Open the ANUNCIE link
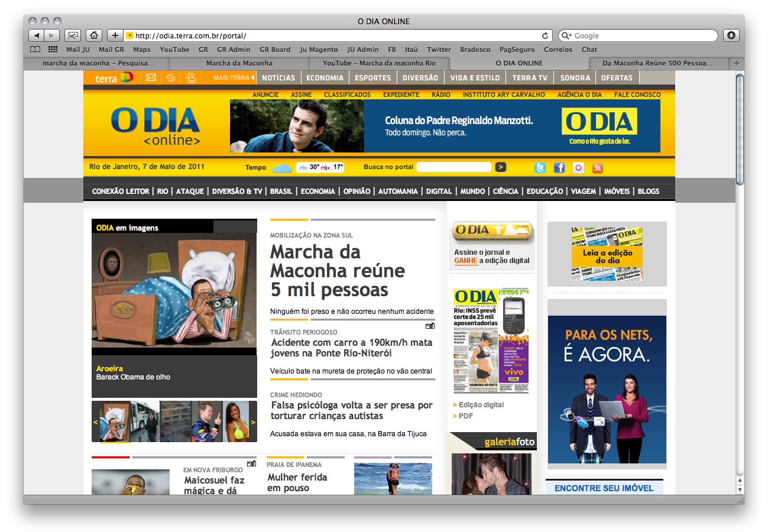 point(265,95)
